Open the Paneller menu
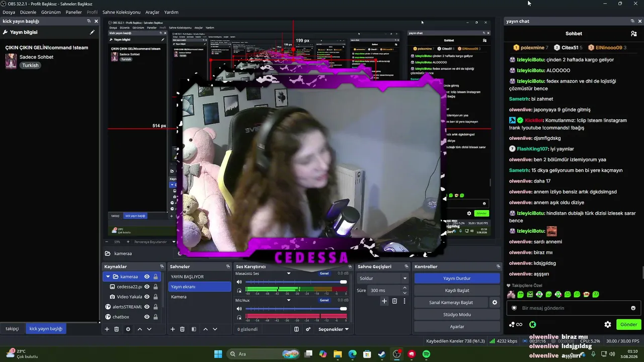Image resolution: width=644 pixels, height=362 pixels. tap(73, 12)
